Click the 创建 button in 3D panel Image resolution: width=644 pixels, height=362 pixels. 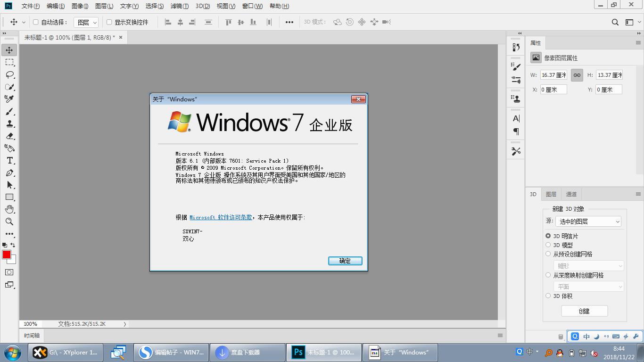pos(584,311)
